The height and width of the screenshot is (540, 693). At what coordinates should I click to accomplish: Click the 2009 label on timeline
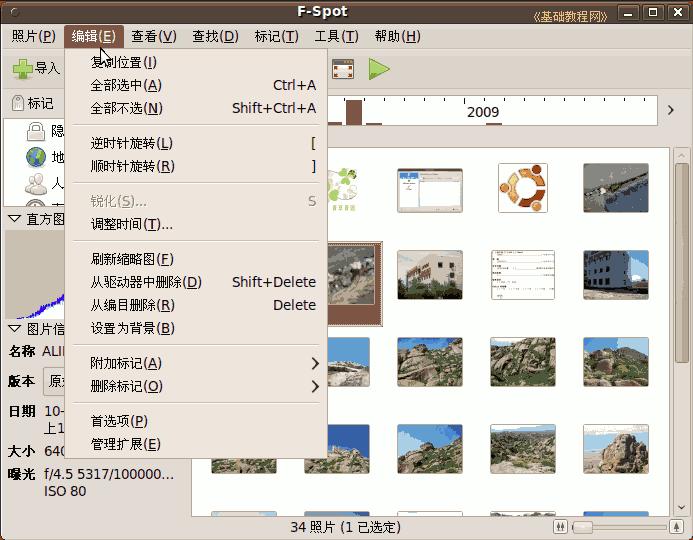483,112
